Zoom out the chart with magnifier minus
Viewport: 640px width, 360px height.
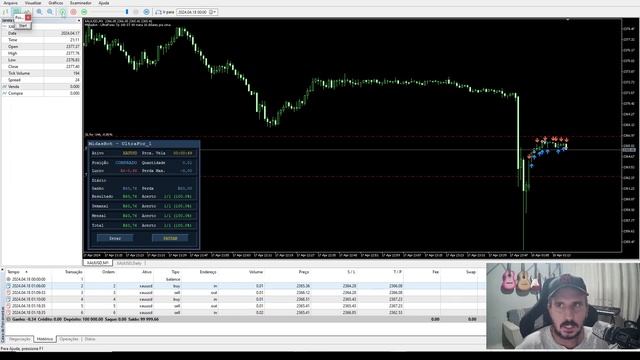(50, 12)
